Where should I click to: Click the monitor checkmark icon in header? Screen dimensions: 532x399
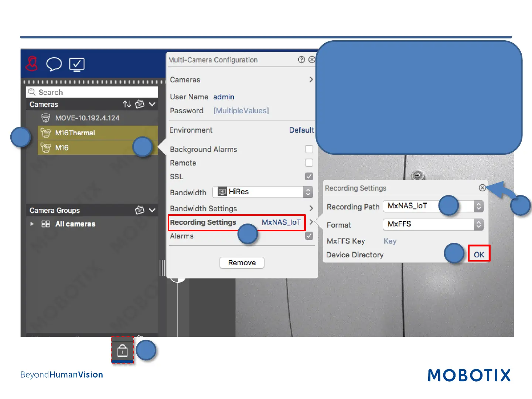(x=77, y=64)
